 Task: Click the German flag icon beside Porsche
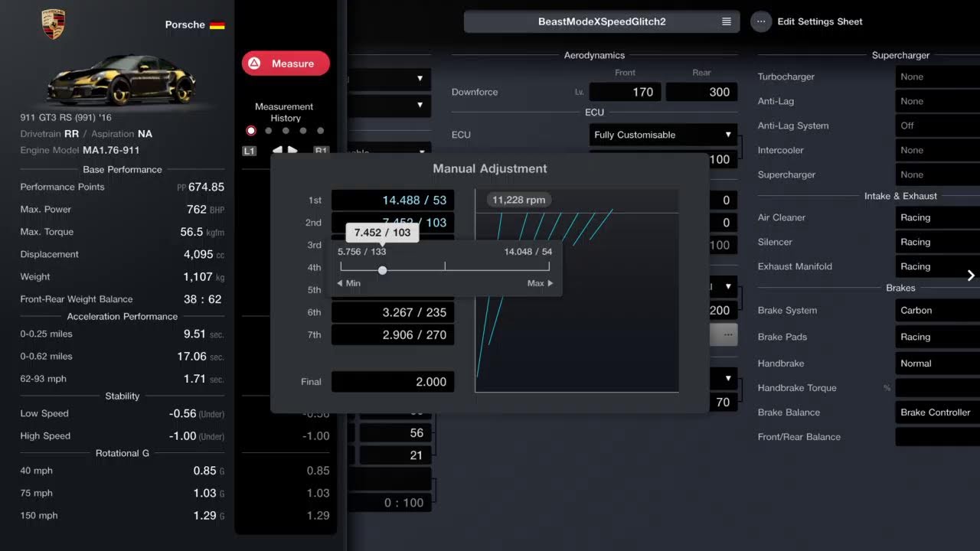(x=217, y=24)
